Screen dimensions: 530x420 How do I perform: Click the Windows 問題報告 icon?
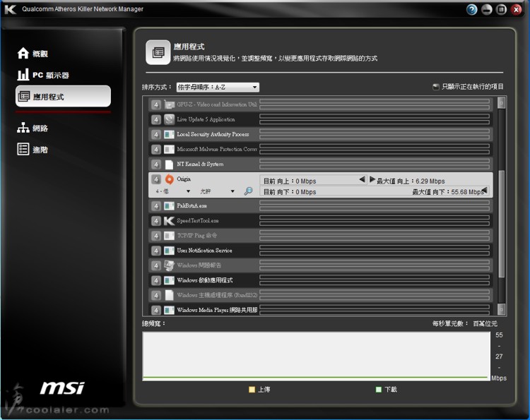coord(169,265)
